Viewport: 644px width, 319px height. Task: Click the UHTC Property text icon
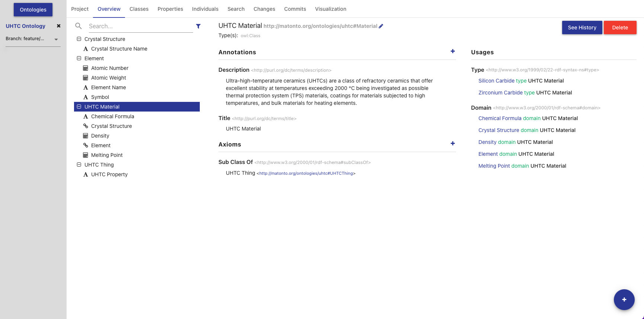click(86, 174)
